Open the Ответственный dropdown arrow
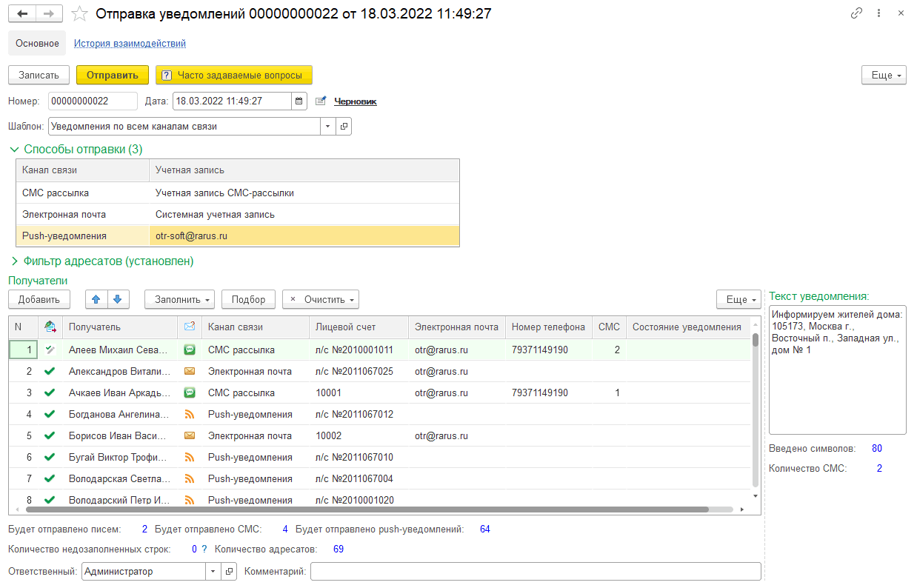Image resolution: width=917 pixels, height=588 pixels. tap(213, 572)
